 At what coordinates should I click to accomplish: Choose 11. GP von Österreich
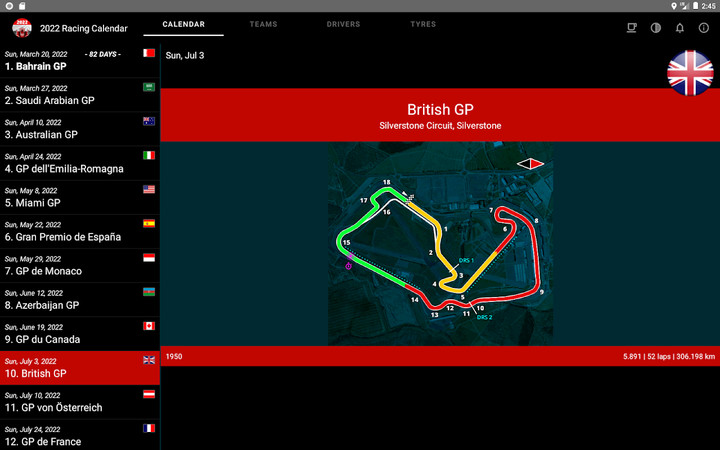click(70, 402)
